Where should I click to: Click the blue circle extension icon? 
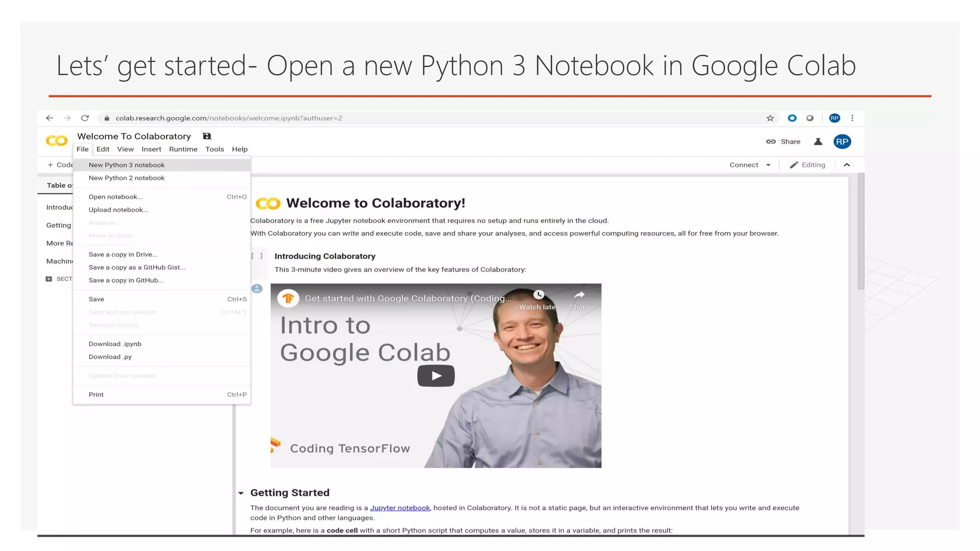coord(792,118)
